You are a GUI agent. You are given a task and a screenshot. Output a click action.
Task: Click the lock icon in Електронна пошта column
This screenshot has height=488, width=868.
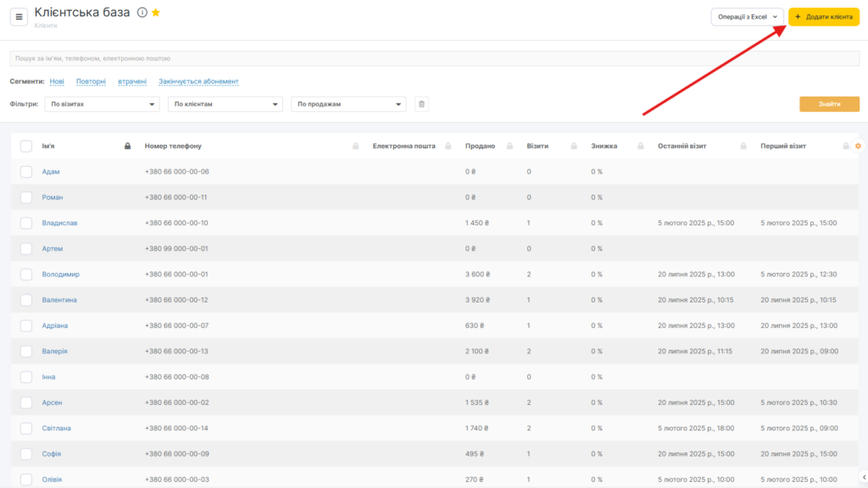(448, 147)
